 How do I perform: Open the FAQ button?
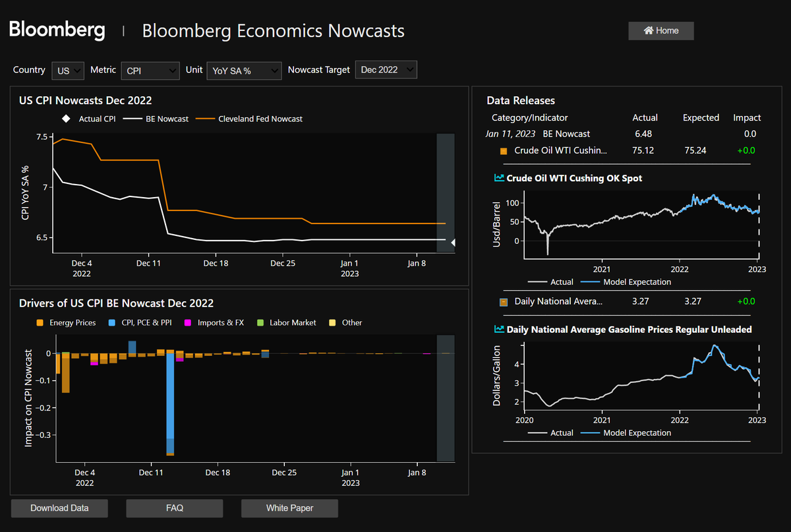(x=175, y=508)
